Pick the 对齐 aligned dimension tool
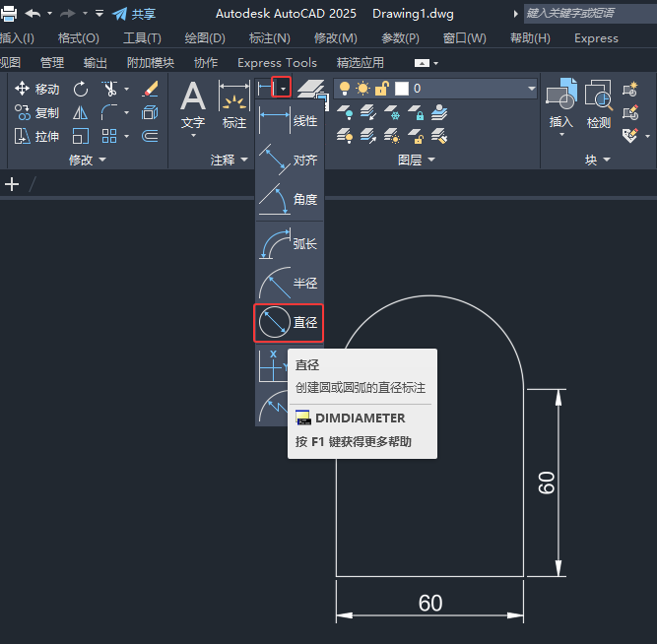657x644 pixels. coord(290,160)
